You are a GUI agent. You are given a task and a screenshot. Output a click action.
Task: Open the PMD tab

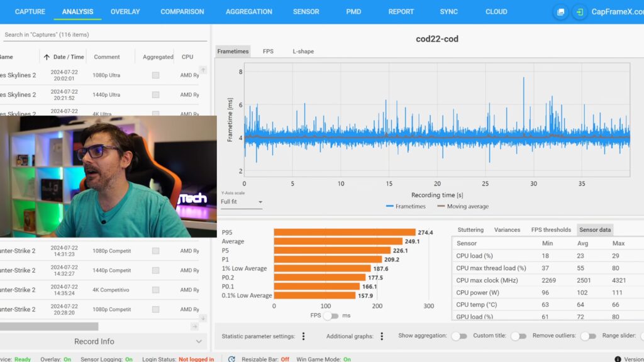[353, 12]
